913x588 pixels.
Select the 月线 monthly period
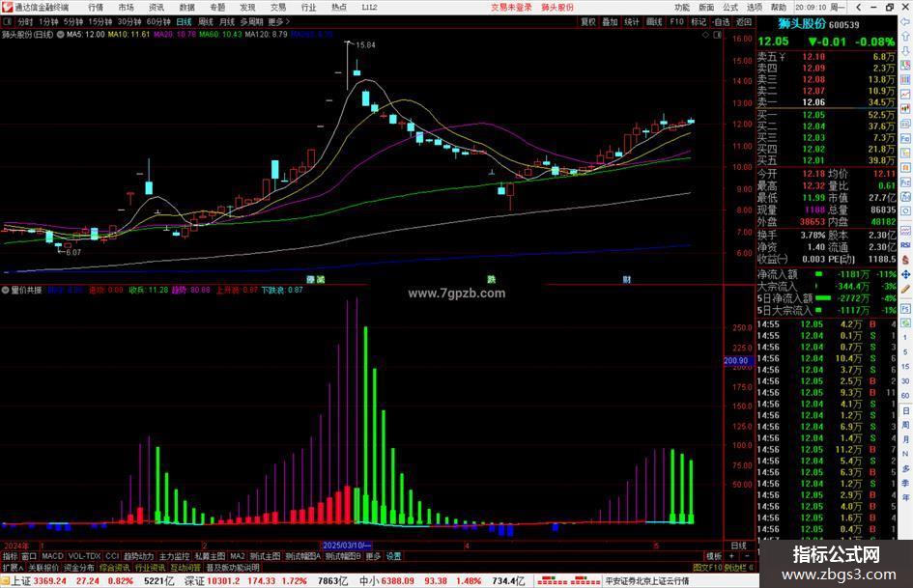click(227, 21)
